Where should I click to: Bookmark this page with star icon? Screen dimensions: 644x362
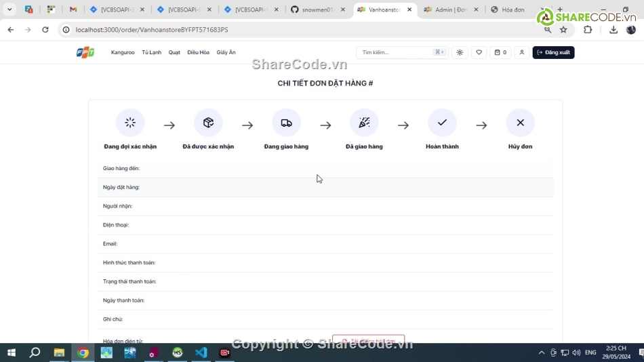(563, 30)
